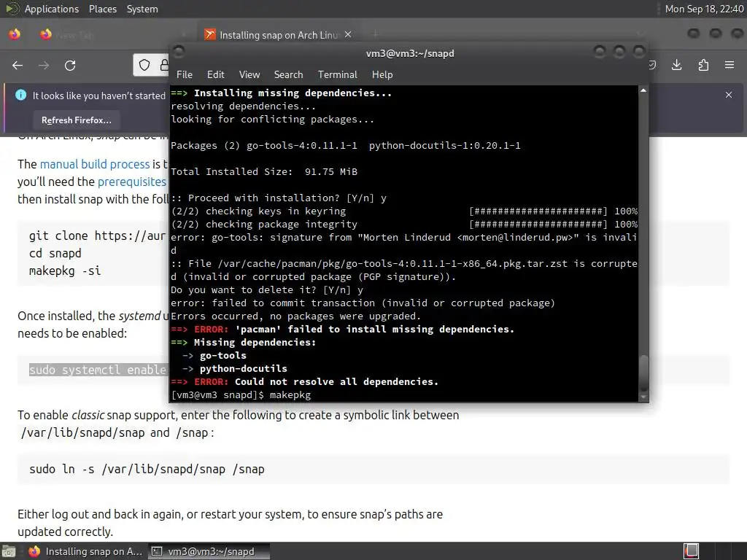Open Firefox tracking protection shield icon

point(144,65)
